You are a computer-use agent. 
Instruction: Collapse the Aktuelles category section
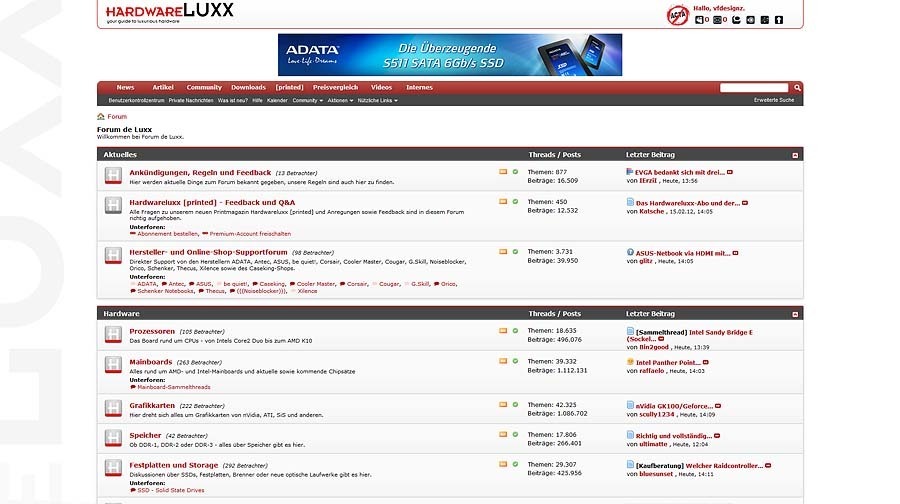tap(795, 156)
